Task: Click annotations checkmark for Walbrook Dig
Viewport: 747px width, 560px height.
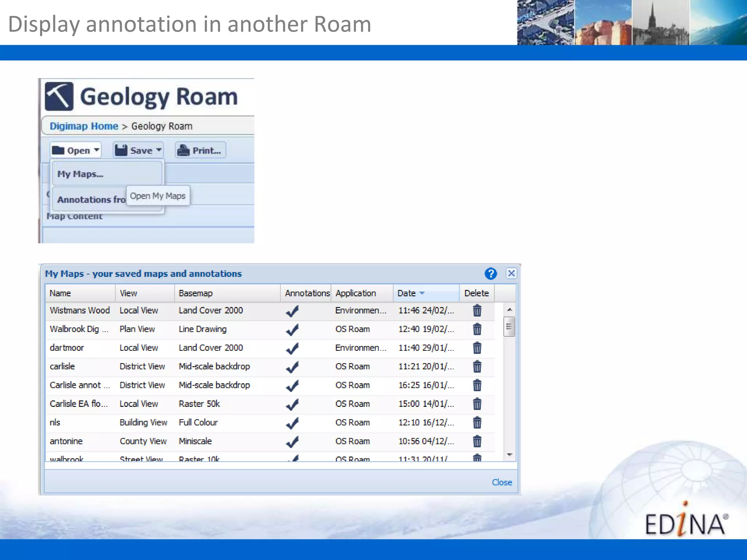Action: coord(292,330)
